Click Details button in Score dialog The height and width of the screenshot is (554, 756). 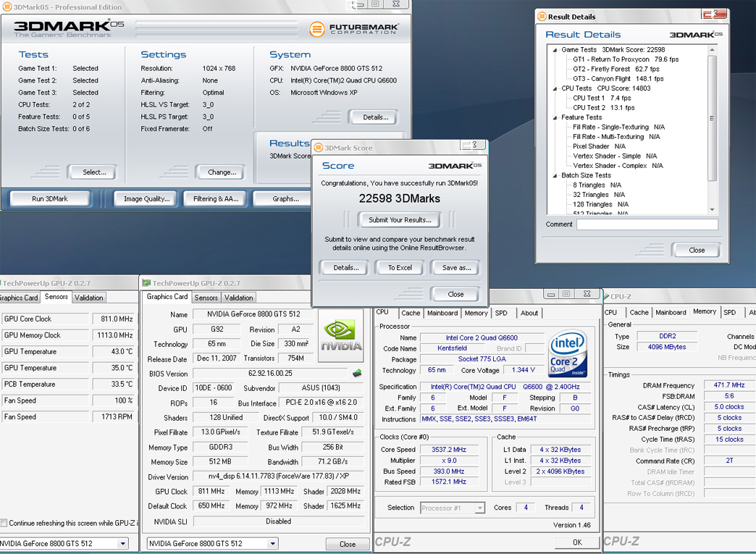tap(345, 268)
